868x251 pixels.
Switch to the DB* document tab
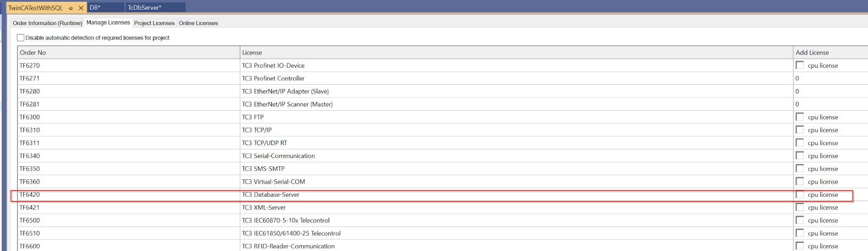[106, 8]
